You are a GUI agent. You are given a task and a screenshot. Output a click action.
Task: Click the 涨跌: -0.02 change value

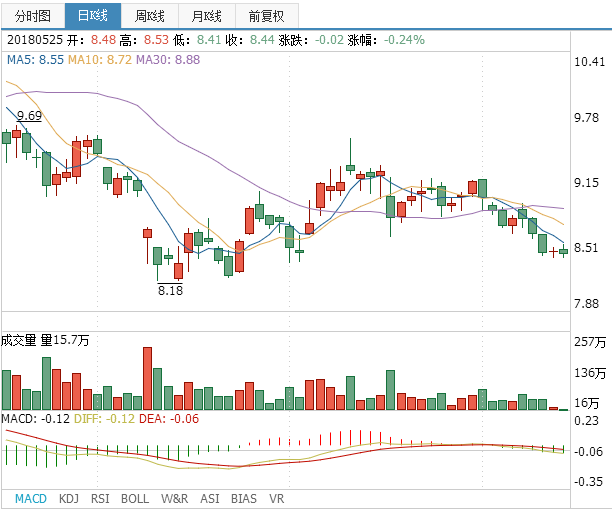[311, 40]
